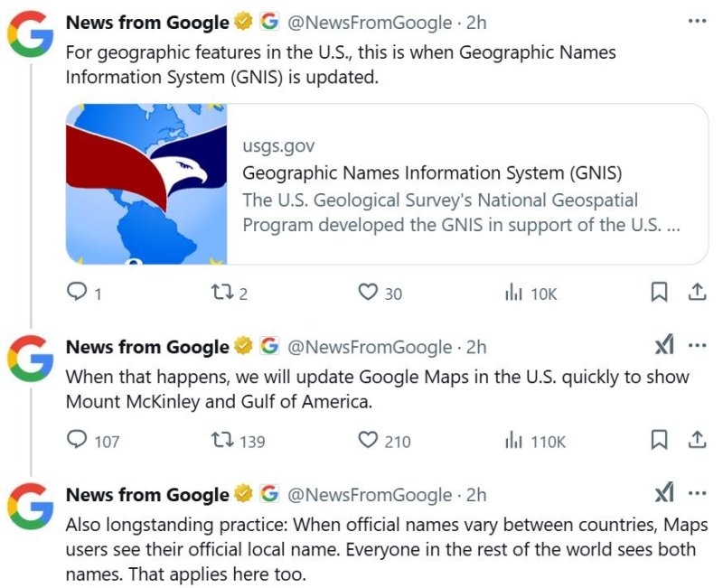The height and width of the screenshot is (588, 723).
Task: Click Grok icon on Mount McKinley tweet
Action: pos(663,346)
